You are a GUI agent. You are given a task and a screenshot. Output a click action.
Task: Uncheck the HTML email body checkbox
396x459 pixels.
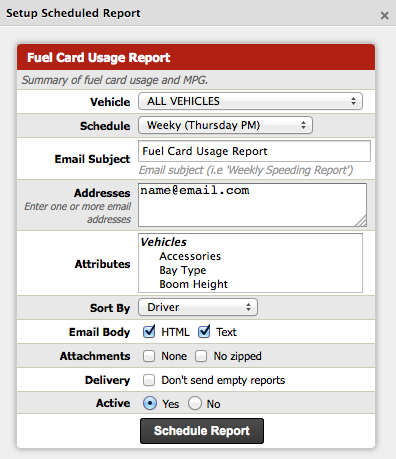coord(149,332)
